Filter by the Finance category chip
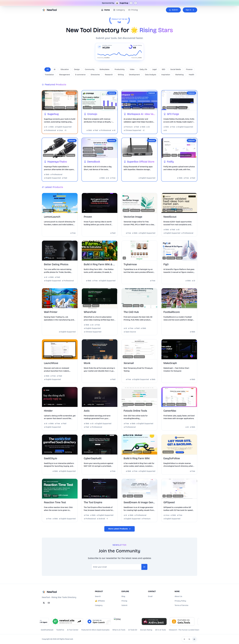239x644 pixels. [x=189, y=70]
